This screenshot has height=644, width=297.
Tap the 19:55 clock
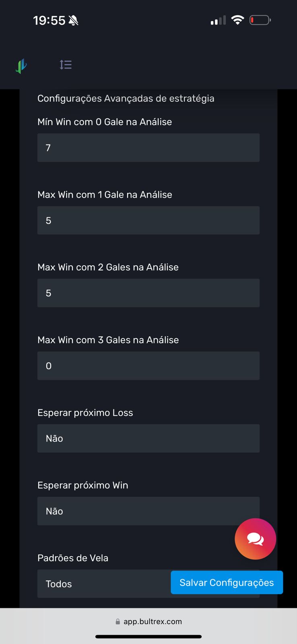[x=49, y=21]
